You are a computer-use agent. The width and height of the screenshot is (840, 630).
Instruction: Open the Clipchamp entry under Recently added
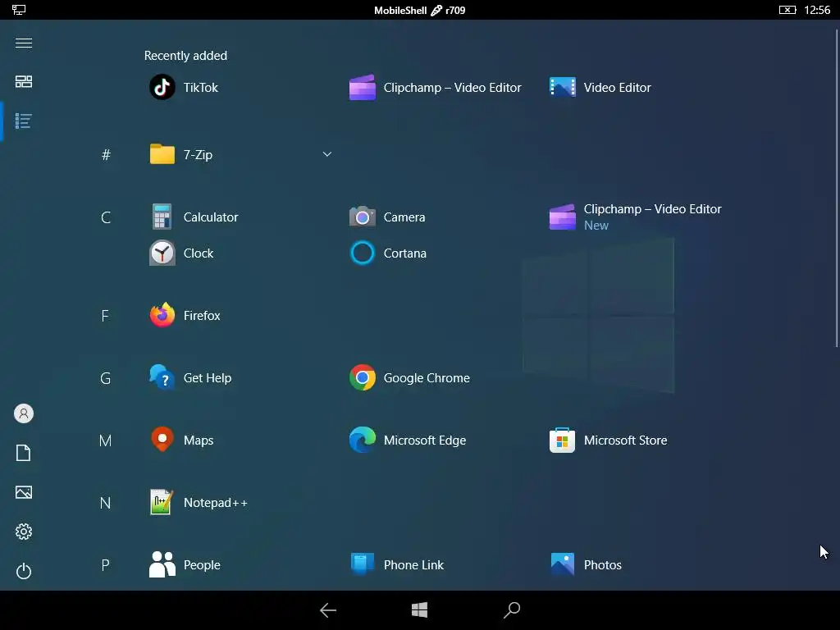(x=435, y=87)
